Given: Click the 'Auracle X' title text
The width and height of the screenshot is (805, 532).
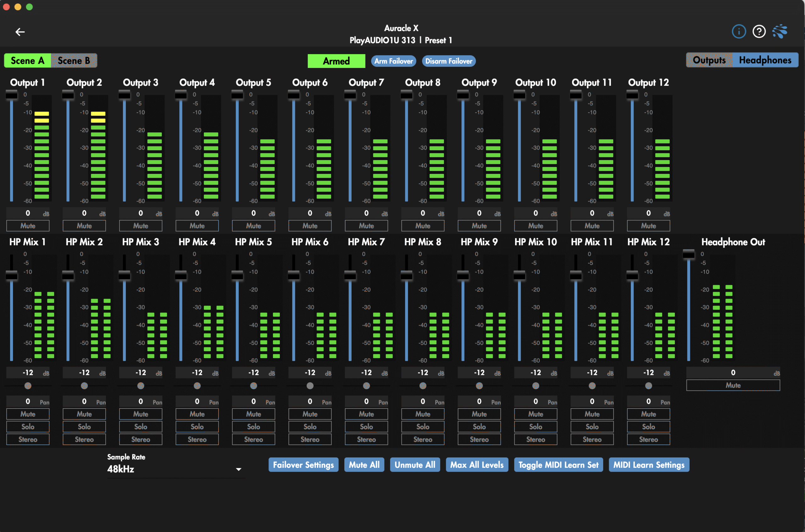Looking at the screenshot, I should pyautogui.click(x=401, y=28).
